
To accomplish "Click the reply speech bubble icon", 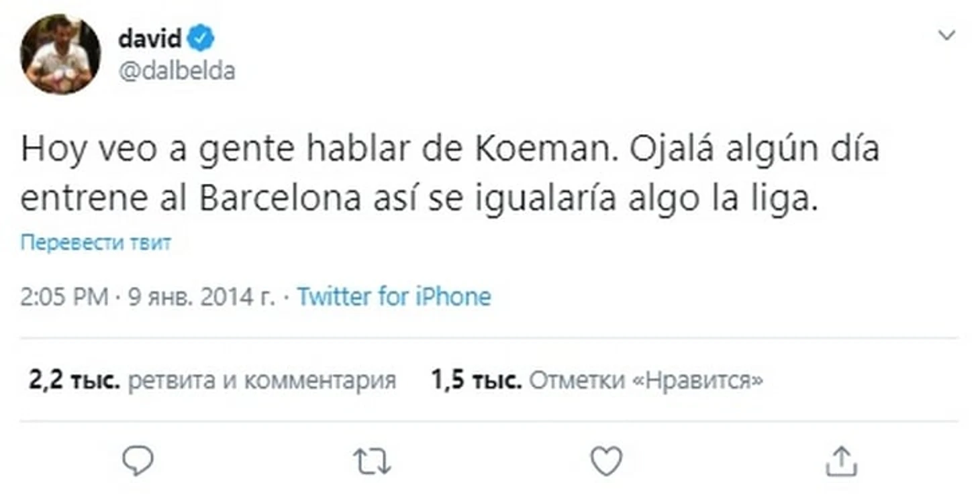I will point(138,461).
